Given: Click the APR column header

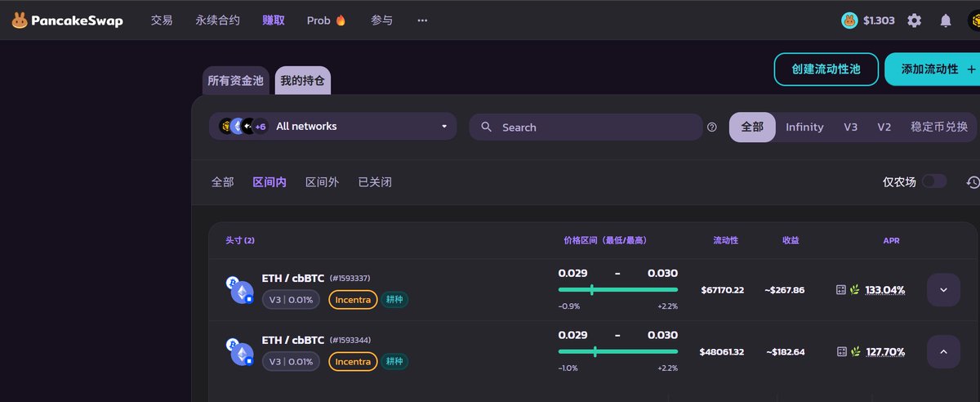Looking at the screenshot, I should pyautogui.click(x=891, y=240).
